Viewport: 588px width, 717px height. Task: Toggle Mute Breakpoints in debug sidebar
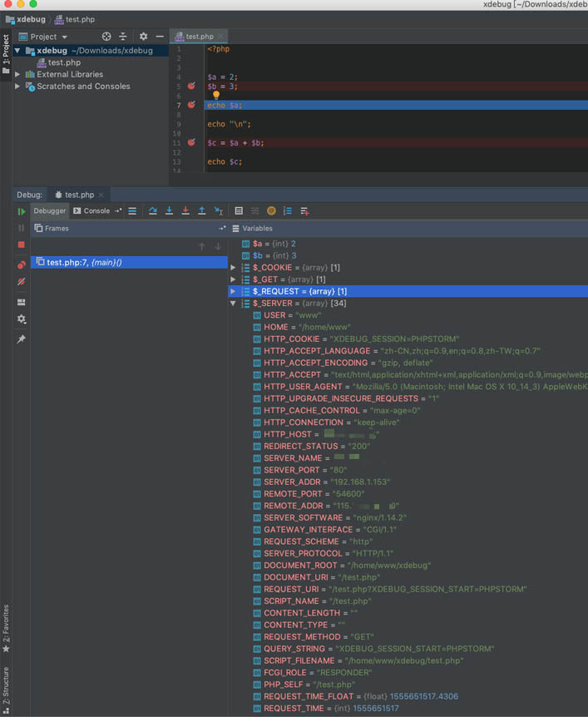(21, 282)
